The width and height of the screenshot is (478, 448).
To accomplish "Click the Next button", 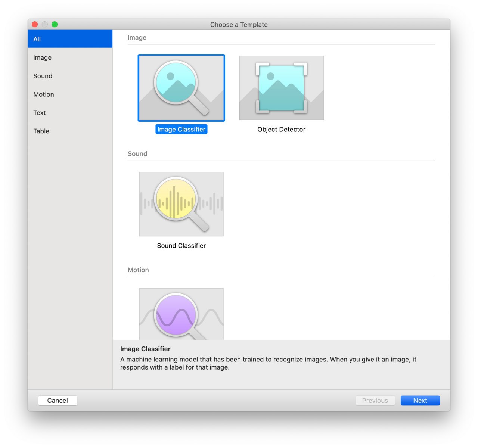I will pyautogui.click(x=420, y=400).
